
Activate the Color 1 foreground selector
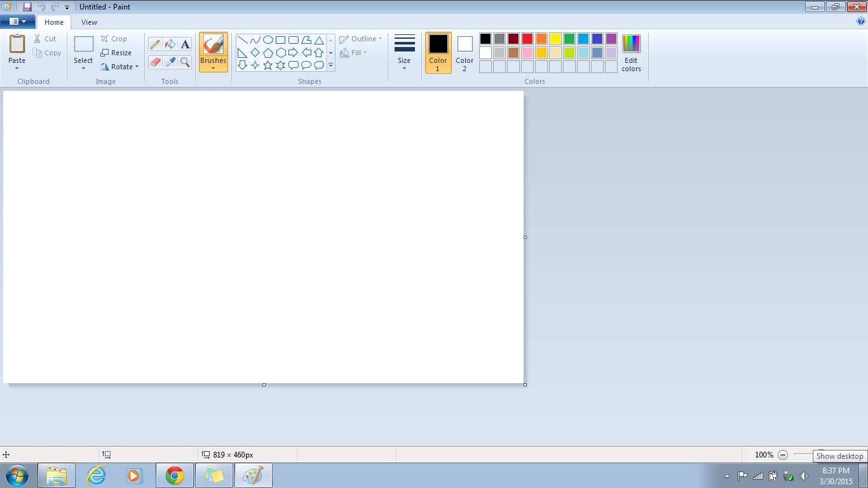point(438,53)
